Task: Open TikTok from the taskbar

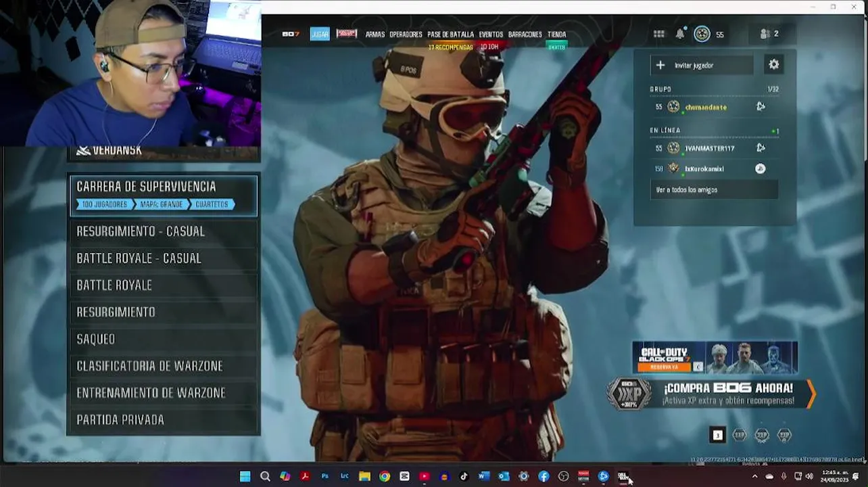Action: tap(464, 476)
